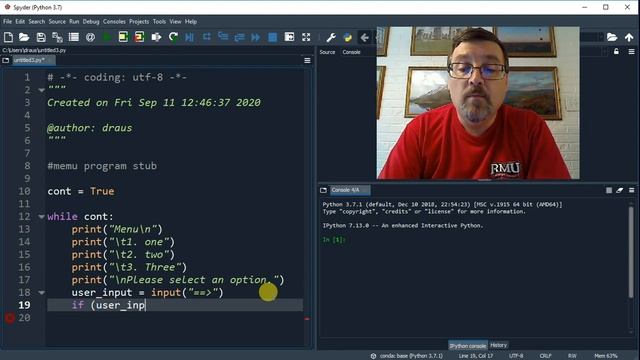
Task: Open the Debug menu
Action: 91,22
